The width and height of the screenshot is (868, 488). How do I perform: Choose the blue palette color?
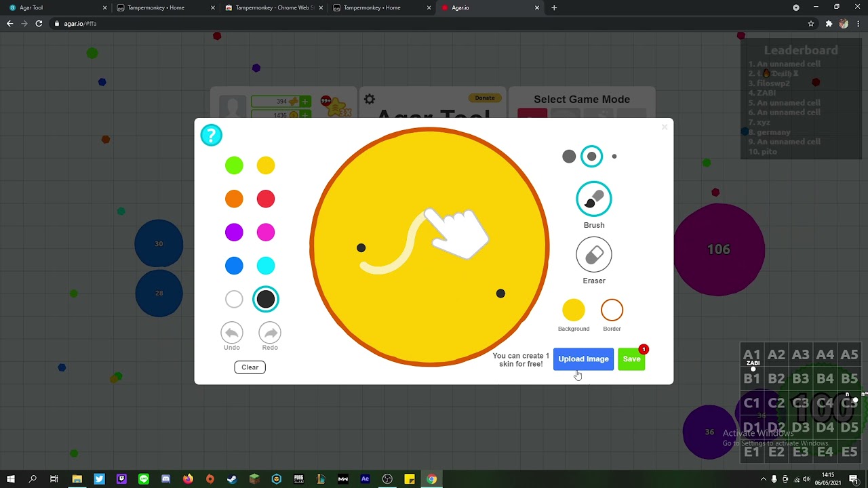(234, 266)
